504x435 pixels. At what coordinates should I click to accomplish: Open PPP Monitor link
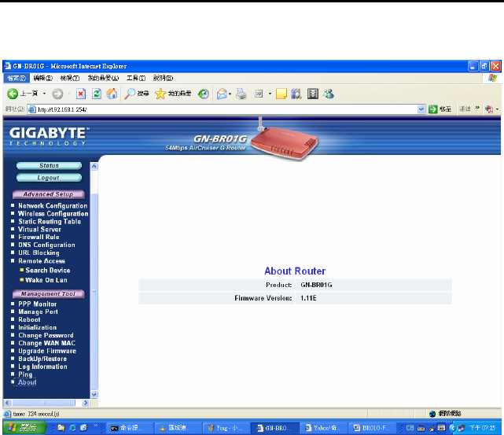(37, 304)
